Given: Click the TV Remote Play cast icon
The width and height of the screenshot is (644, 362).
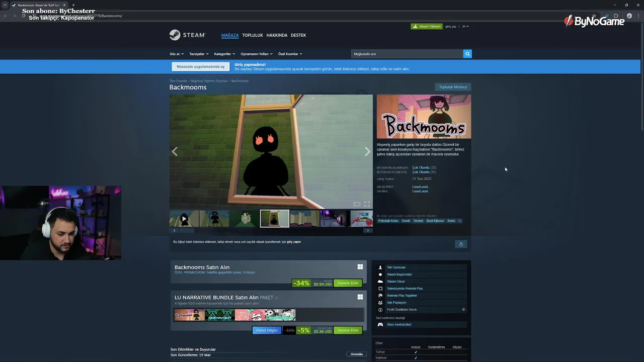Looking at the screenshot, I should (380, 289).
